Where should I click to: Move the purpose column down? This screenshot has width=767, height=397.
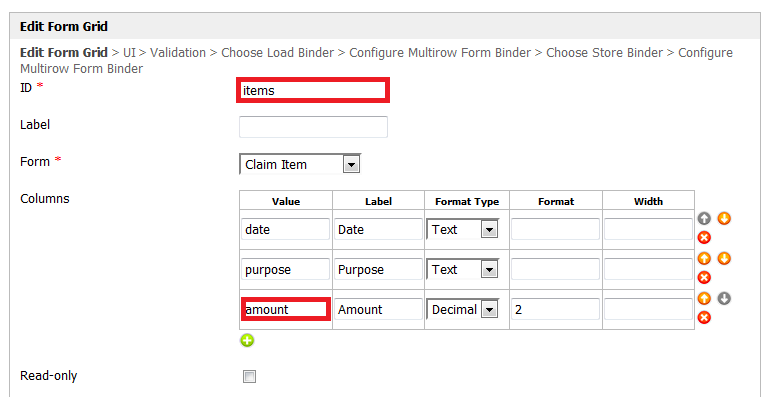724,258
